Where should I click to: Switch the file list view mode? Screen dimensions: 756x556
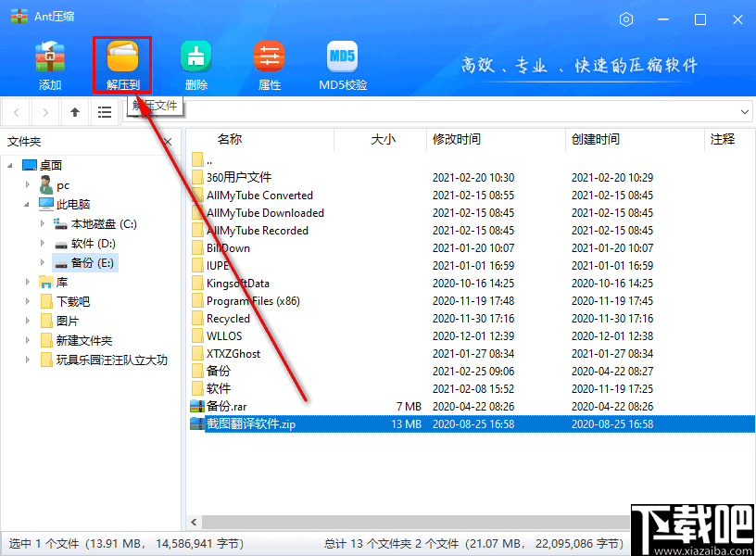pos(104,112)
